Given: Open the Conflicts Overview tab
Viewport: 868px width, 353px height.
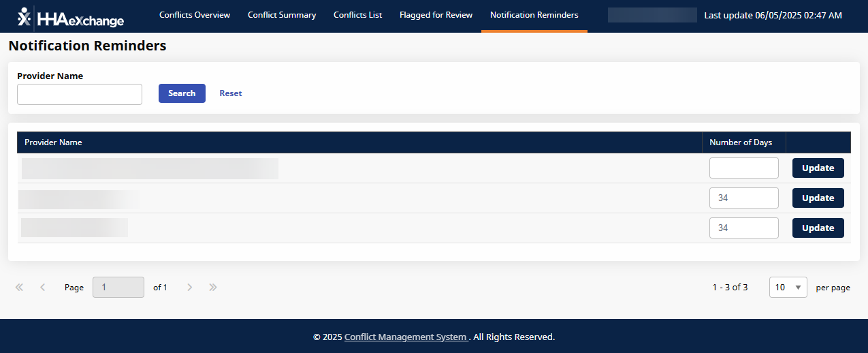Looking at the screenshot, I should pos(195,15).
